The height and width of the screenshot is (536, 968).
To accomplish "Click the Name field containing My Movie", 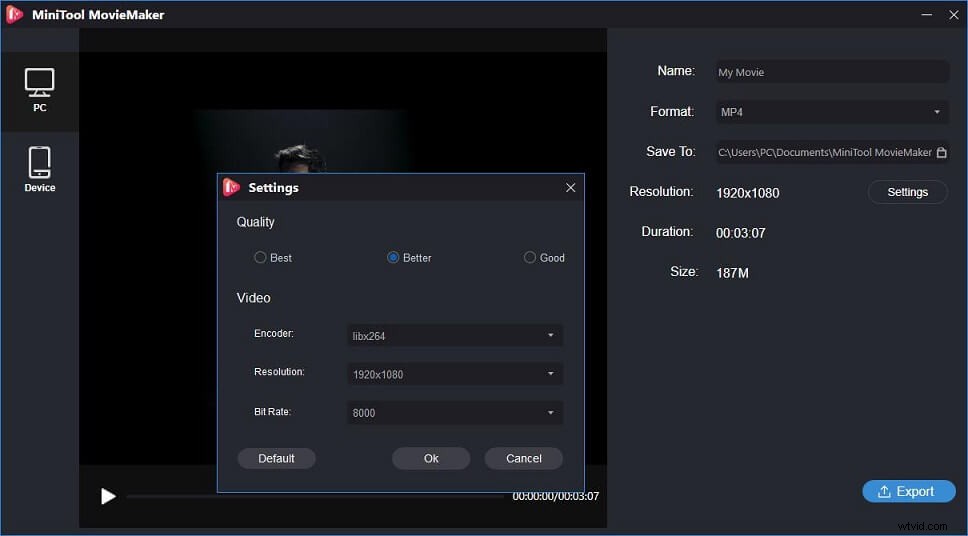I will (832, 72).
